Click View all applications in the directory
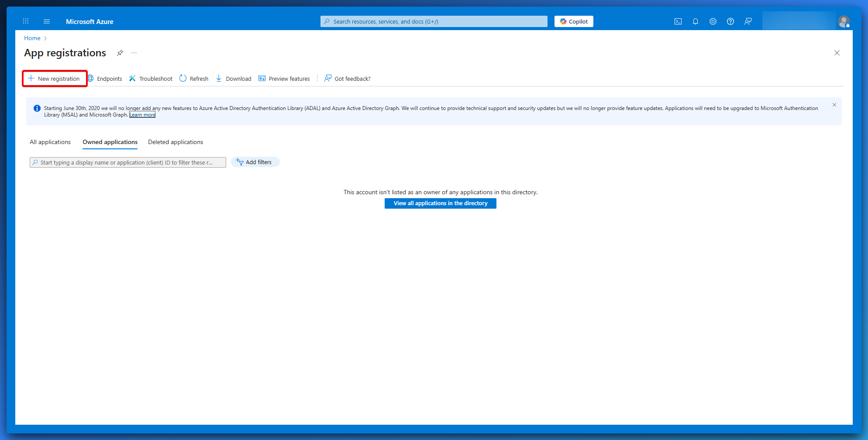The width and height of the screenshot is (868, 440). [x=441, y=203]
